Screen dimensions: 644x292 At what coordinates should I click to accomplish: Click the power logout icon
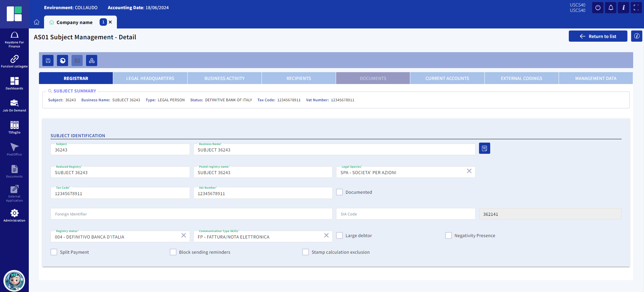598,8
